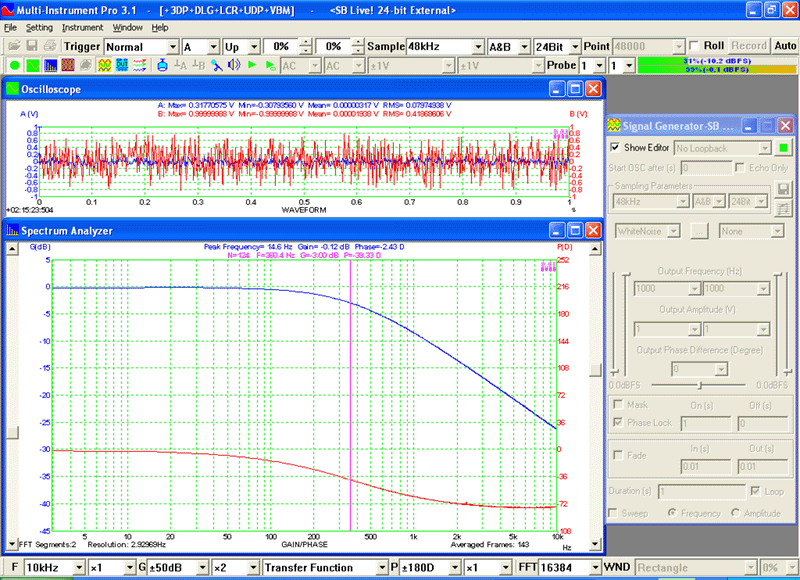
Task: Click the Auto button
Action: [785, 46]
